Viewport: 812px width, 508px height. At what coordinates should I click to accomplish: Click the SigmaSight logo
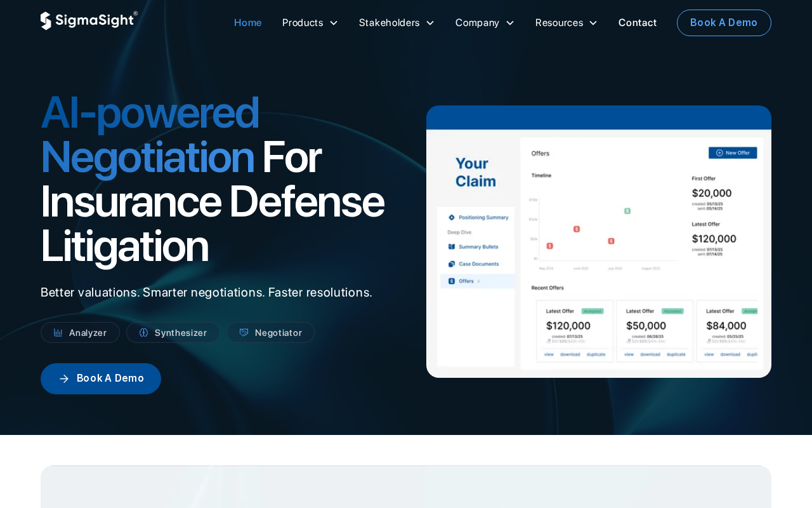89,20
